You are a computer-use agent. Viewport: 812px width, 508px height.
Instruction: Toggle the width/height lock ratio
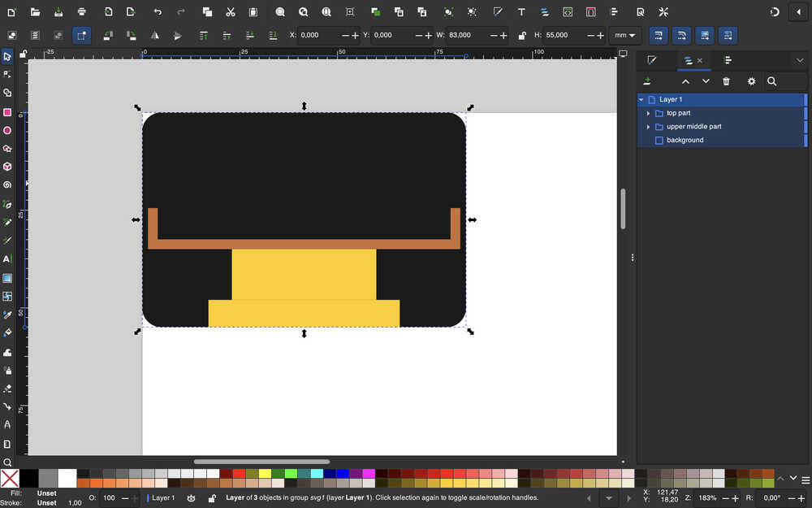[x=522, y=36]
